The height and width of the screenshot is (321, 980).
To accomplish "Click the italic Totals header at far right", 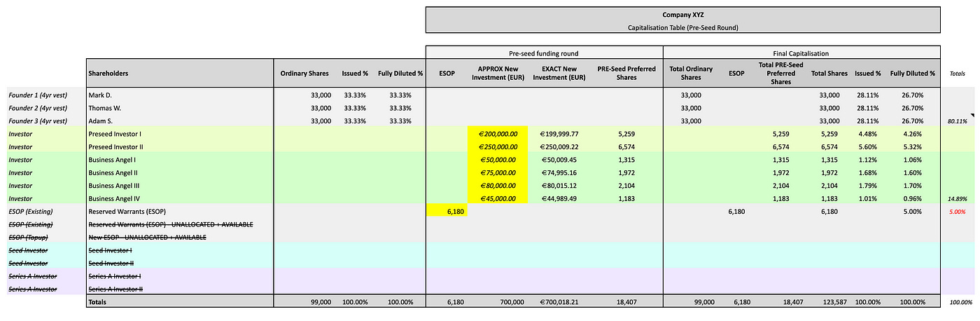I will (957, 73).
